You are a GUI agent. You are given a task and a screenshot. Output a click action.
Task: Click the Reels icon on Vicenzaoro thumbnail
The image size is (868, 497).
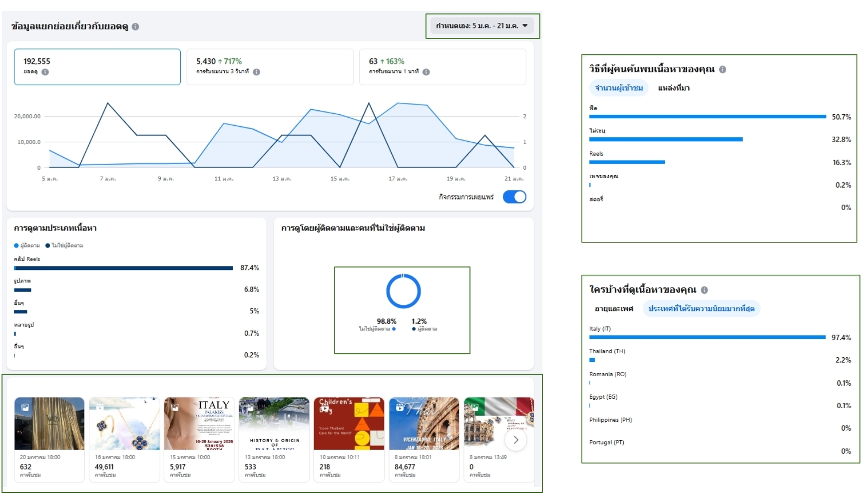point(400,407)
